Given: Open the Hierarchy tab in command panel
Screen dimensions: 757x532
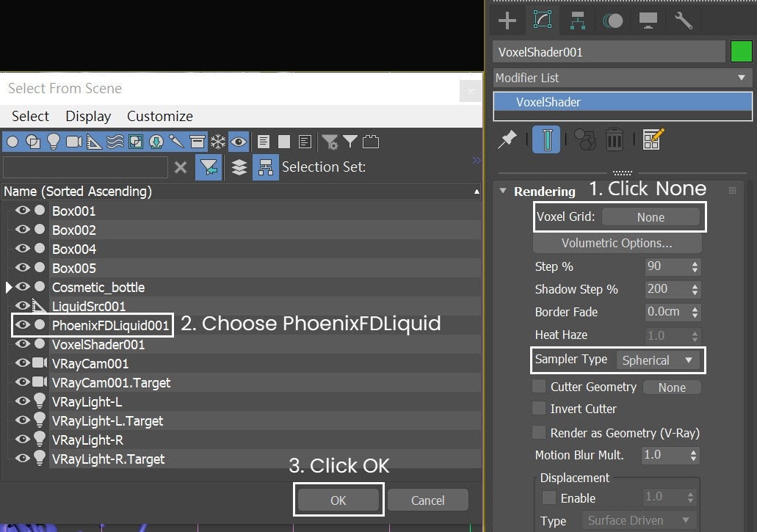Looking at the screenshot, I should (x=577, y=21).
